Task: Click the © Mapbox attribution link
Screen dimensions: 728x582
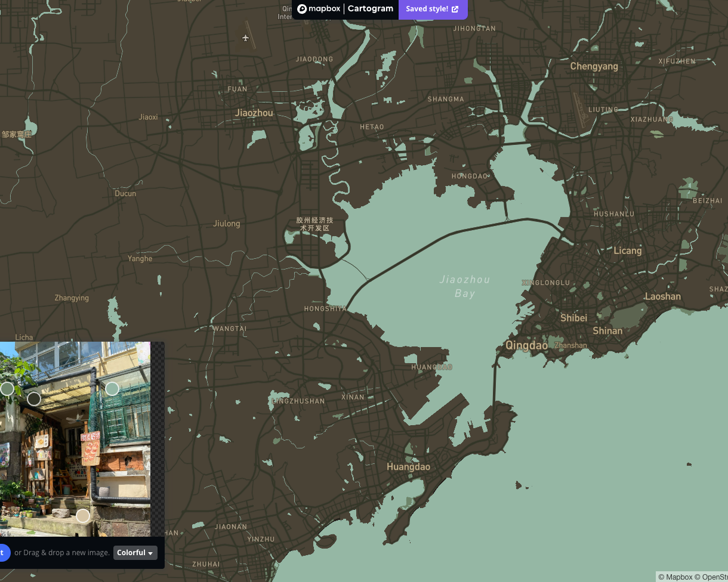Action: point(675,577)
